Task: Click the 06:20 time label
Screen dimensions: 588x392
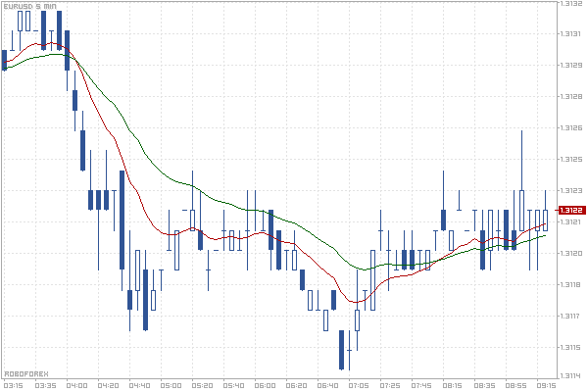Action: [x=296, y=385]
